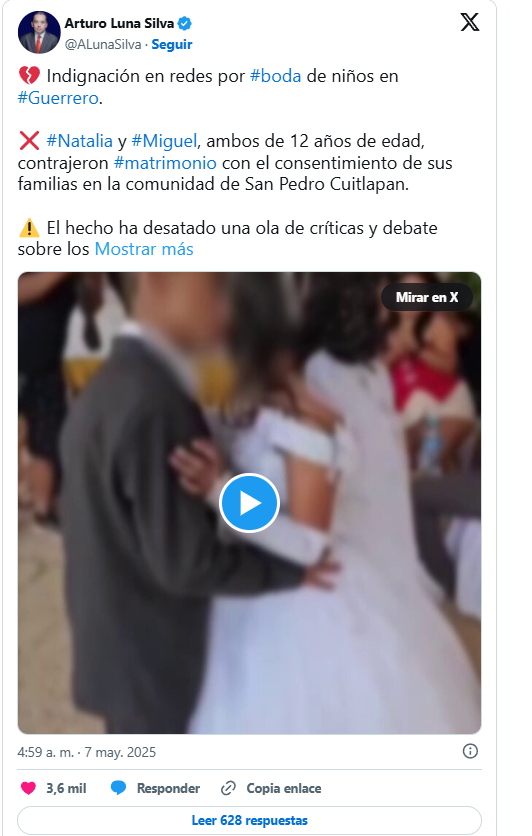The image size is (532, 836).
Task: Click Leer 628 respuestas button
Action: [x=249, y=820]
